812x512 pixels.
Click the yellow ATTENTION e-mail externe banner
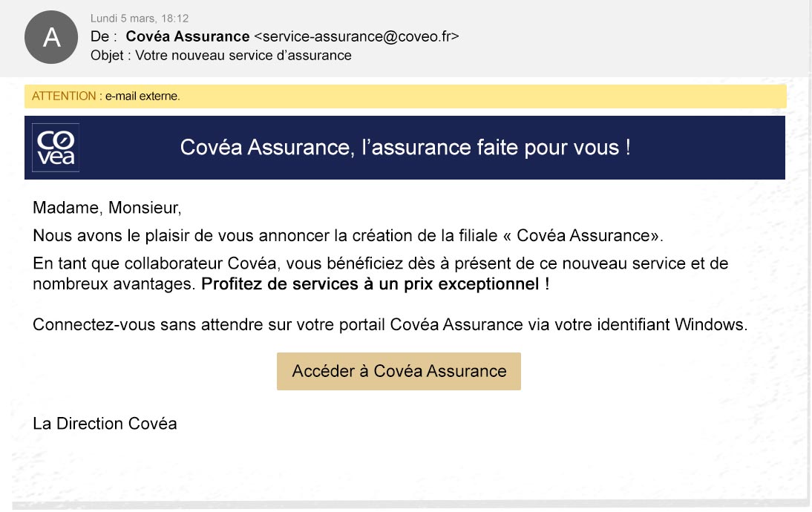(x=405, y=96)
